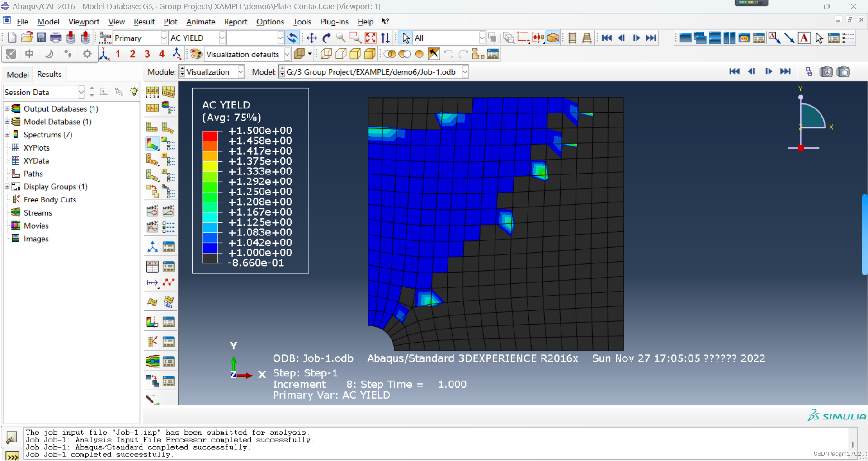Click the Open file icon

coord(27,38)
